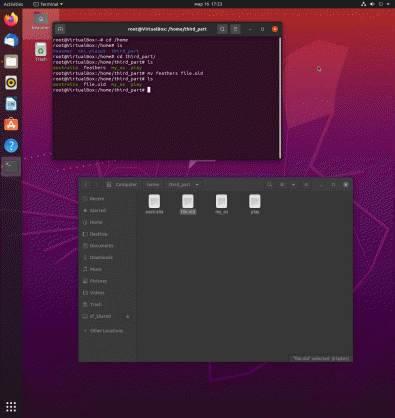The image size is (395, 418).
Task: Open Other Locations in Files sidebar
Action: [x=107, y=331]
